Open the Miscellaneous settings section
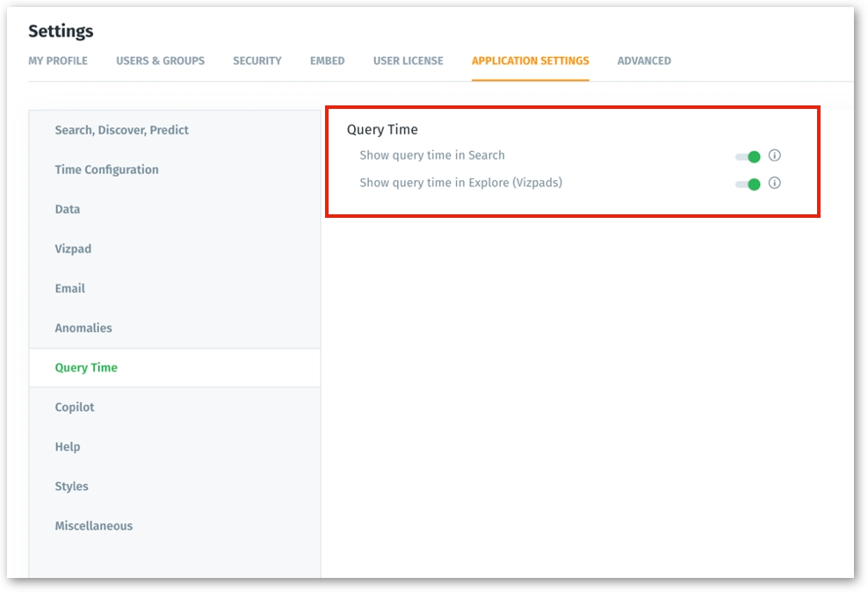 click(x=93, y=525)
